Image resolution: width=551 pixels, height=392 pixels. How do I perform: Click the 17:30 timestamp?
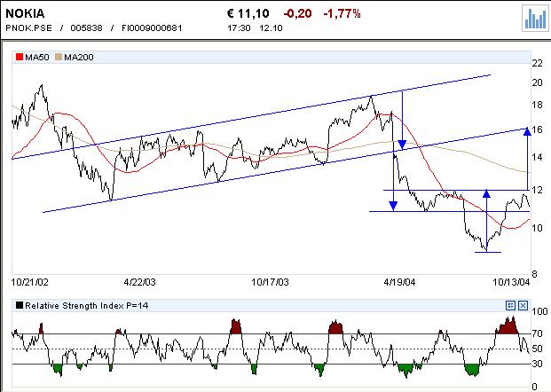pos(239,28)
